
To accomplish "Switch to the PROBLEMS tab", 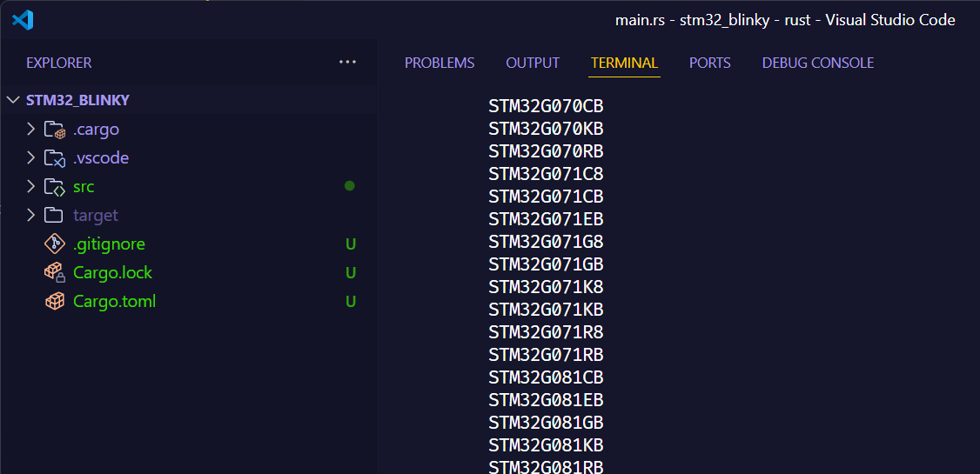I will (x=440, y=63).
